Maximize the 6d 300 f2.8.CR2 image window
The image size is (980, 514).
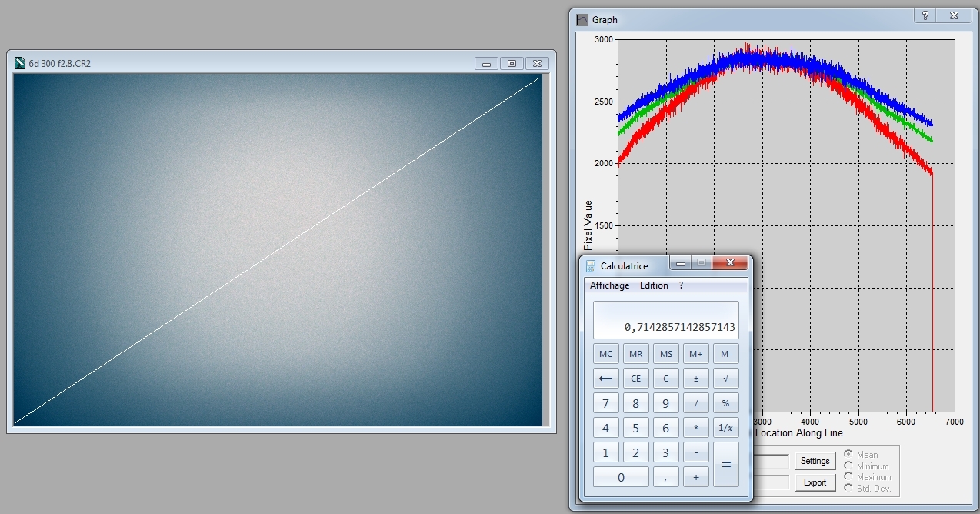point(512,64)
